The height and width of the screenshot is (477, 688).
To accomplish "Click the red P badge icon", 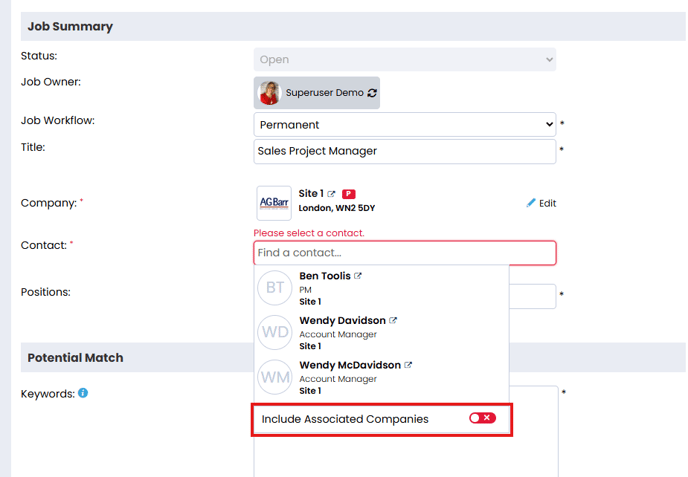I will (x=349, y=194).
